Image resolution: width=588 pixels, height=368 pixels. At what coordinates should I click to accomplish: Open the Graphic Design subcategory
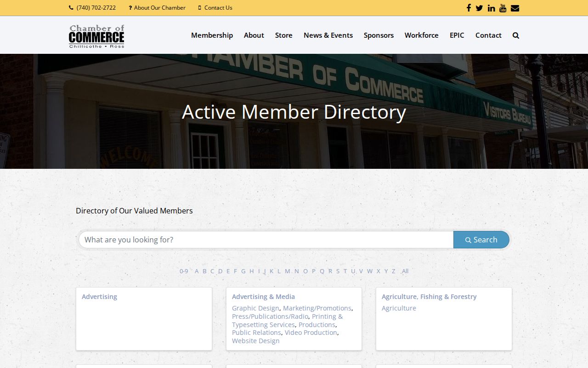click(x=255, y=308)
